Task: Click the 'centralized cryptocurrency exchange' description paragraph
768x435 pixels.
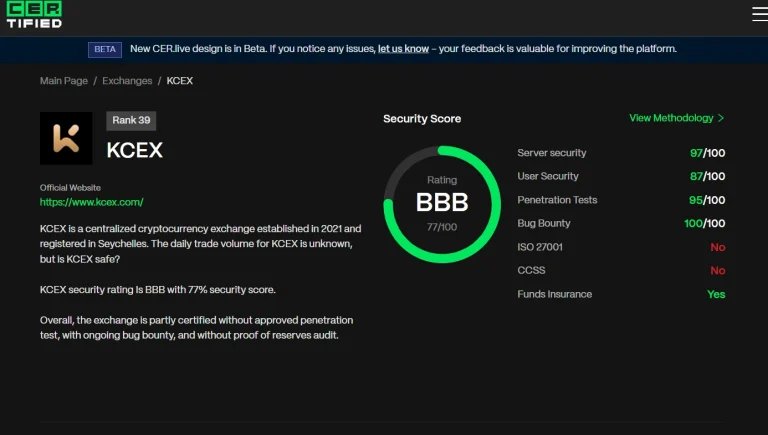Action: point(200,243)
